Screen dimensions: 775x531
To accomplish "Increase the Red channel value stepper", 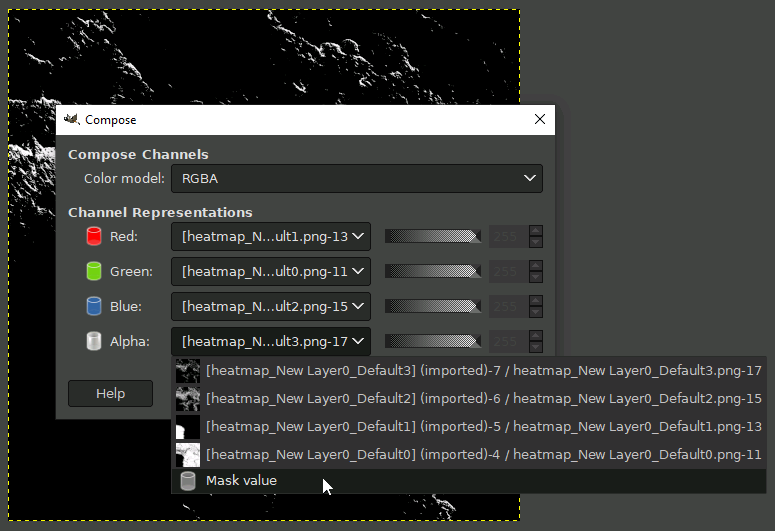I will tap(536, 231).
